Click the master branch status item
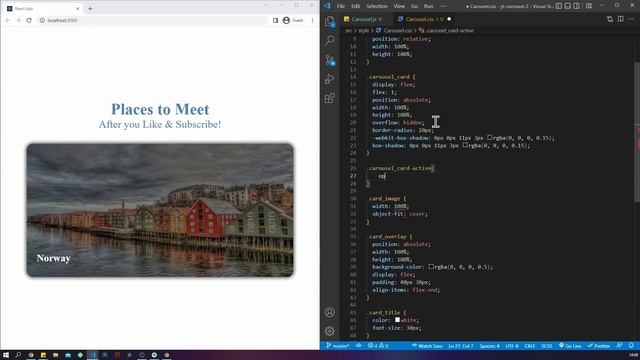 338,346
